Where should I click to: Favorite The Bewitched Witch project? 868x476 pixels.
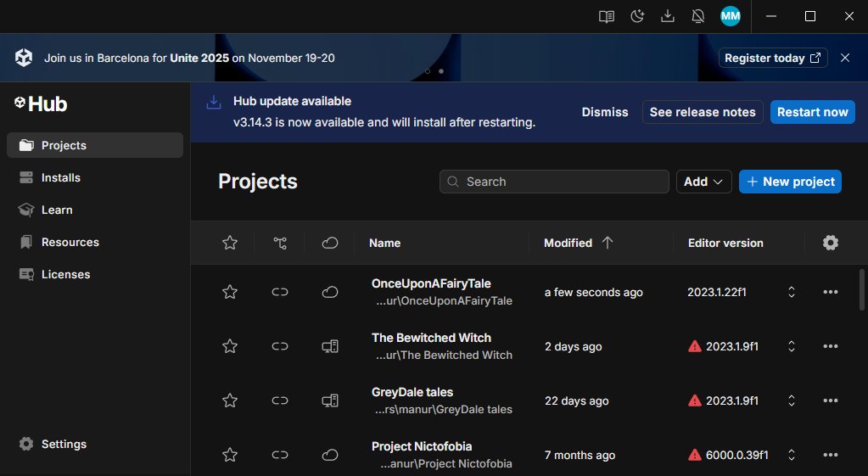pyautogui.click(x=230, y=346)
